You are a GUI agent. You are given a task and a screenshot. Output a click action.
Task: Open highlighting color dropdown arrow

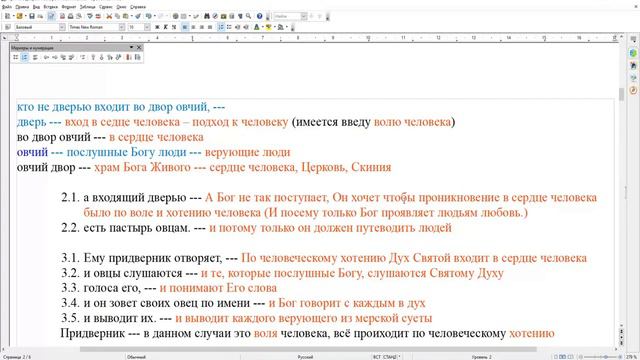click(275, 27)
